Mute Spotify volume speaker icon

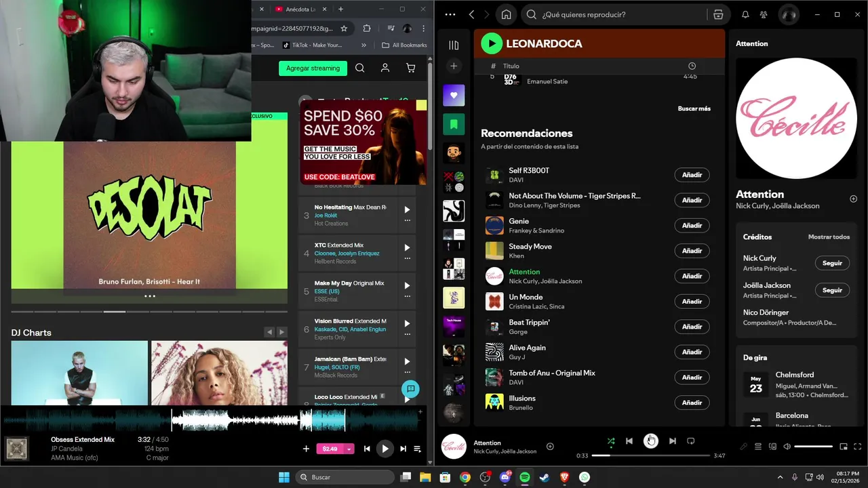(x=787, y=447)
